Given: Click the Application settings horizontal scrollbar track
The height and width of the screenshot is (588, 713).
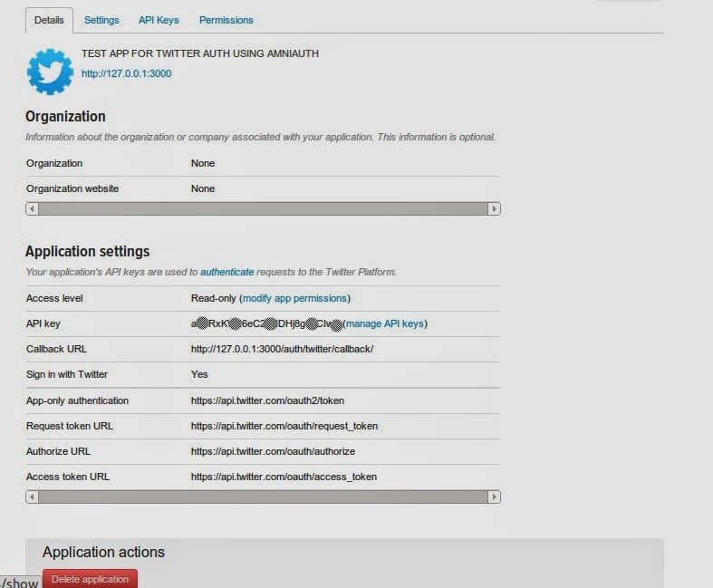Looking at the screenshot, I should (263, 496).
